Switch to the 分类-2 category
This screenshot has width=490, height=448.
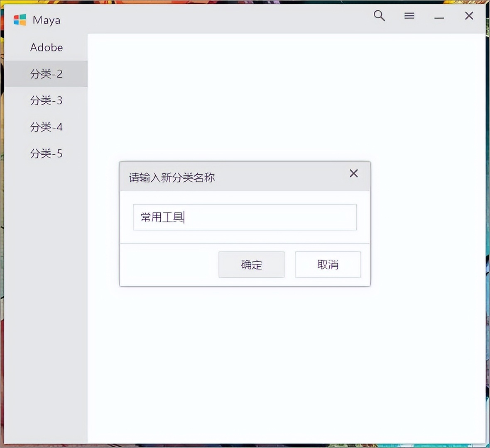click(x=46, y=74)
